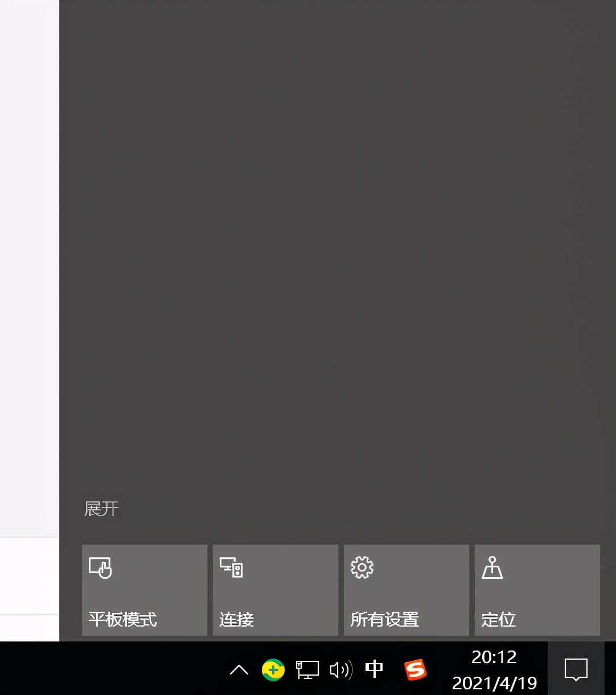
Task: Enable the 定位 location quick action
Action: [x=537, y=590]
